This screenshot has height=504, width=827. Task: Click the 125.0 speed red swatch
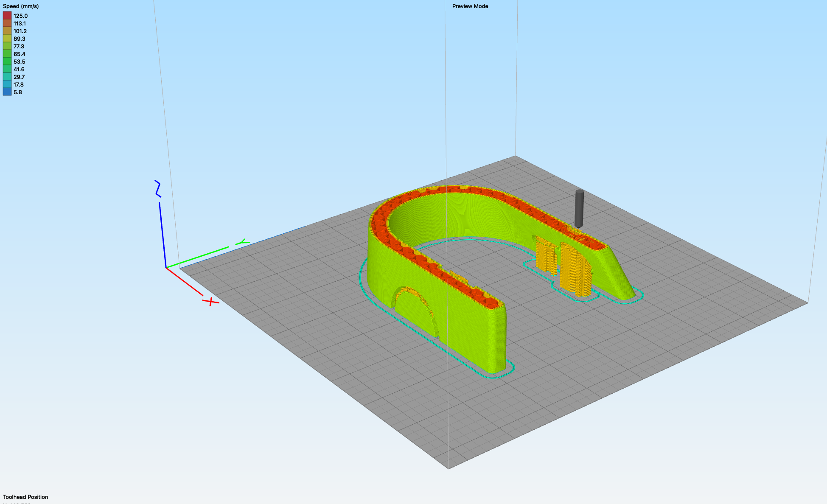7,16
